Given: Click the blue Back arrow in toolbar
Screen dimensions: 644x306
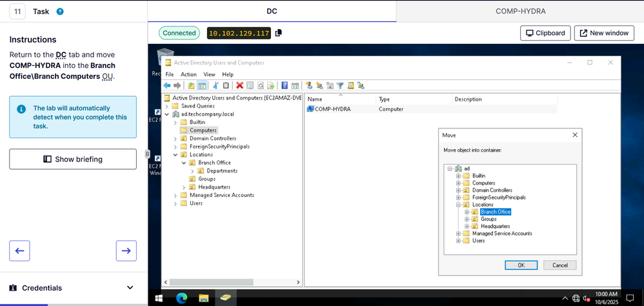Looking at the screenshot, I should pyautogui.click(x=167, y=85).
